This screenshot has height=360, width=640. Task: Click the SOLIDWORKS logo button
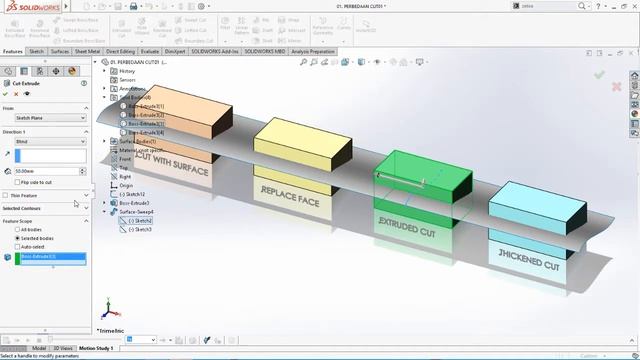click(x=33, y=7)
